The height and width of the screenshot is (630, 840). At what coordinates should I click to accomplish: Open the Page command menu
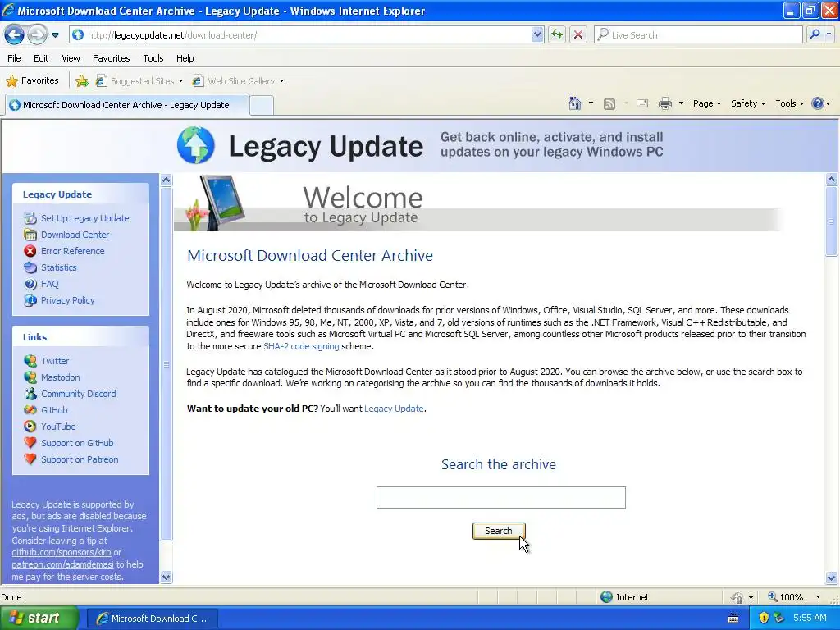coord(706,103)
